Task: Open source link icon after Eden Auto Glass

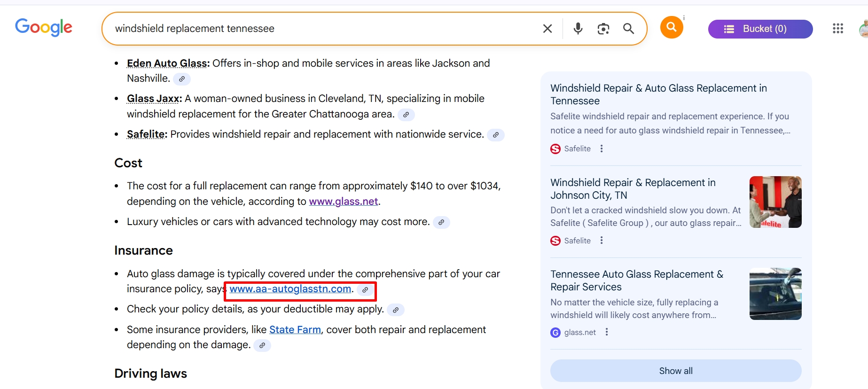Action: (182, 79)
